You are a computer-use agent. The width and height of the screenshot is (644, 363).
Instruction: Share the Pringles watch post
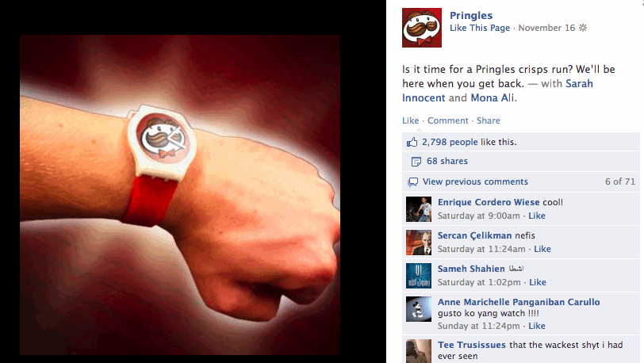pyautogui.click(x=489, y=120)
